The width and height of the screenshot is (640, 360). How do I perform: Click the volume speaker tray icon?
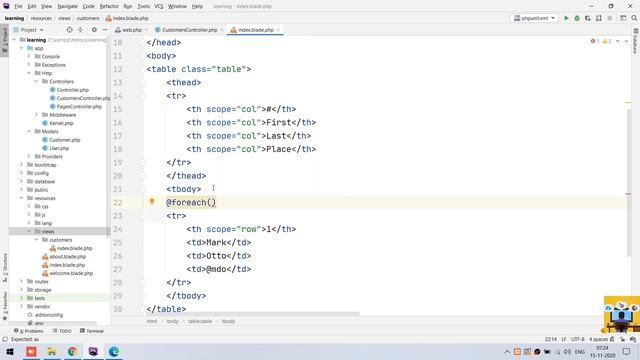(x=567, y=351)
